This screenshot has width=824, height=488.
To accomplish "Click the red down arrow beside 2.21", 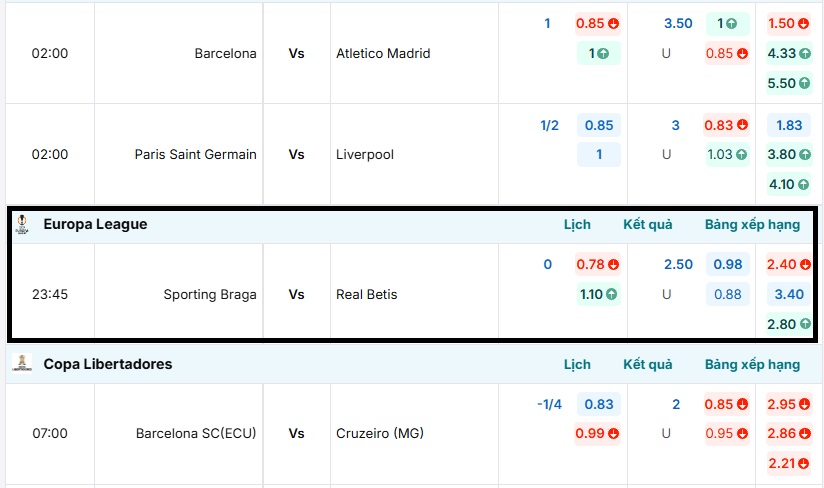I will pos(804,464).
